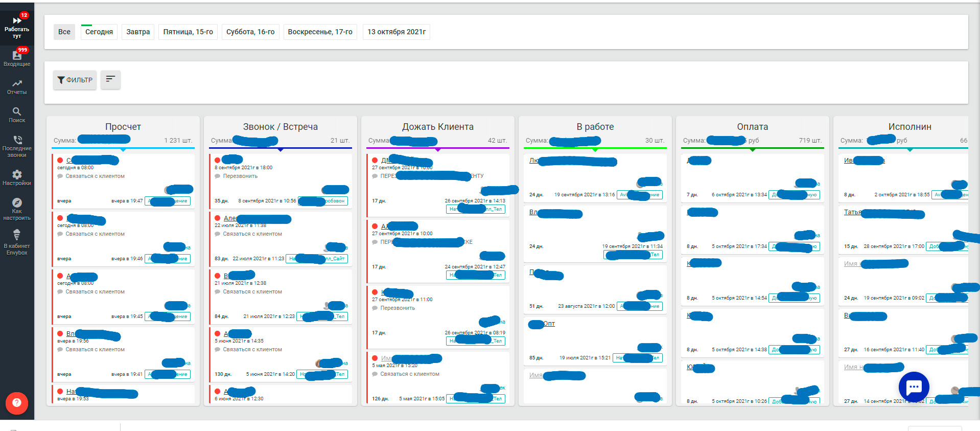This screenshot has height=431, width=980.
Task: Click the 22 июля 2021г в 11:23 date
Action: 259,259
